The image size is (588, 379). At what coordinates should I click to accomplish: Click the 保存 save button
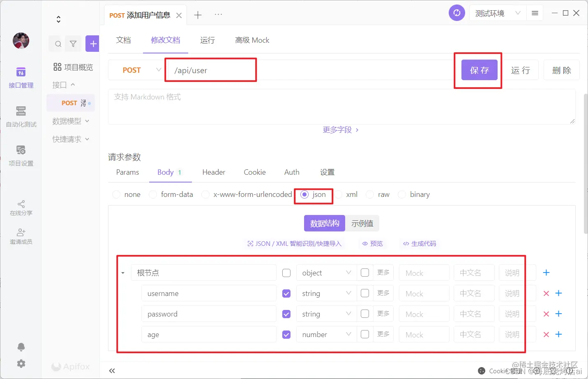479,70
